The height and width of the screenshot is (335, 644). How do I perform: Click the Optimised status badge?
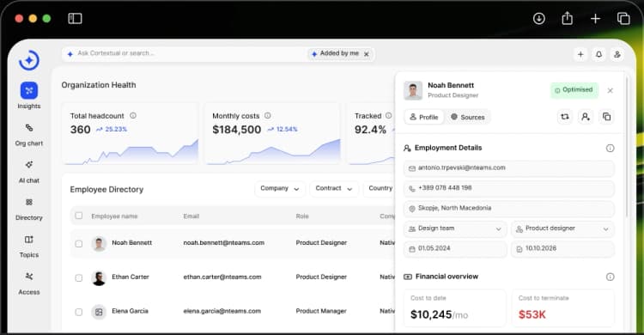pos(574,90)
